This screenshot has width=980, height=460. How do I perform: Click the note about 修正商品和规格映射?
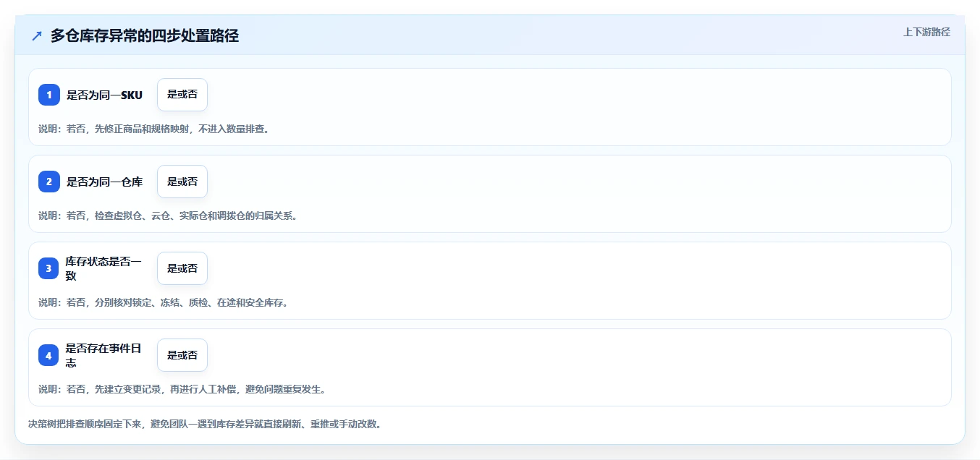tap(154, 129)
